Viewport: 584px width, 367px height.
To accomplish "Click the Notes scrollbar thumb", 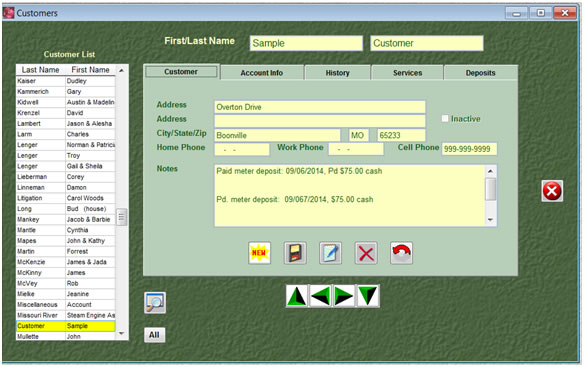I will [491, 189].
